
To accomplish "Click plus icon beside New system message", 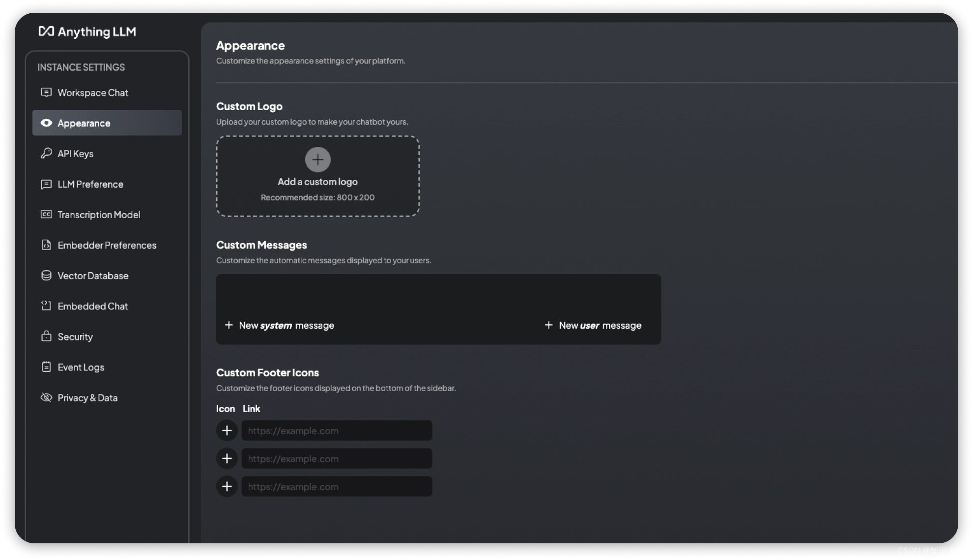I will (x=229, y=325).
